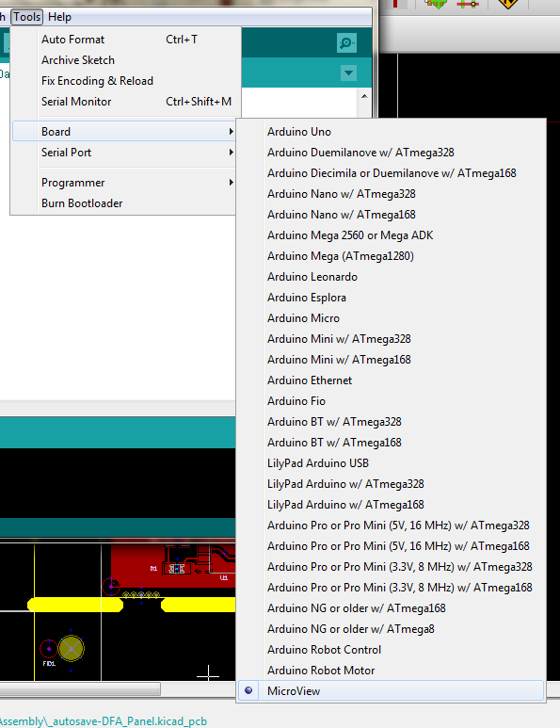The width and height of the screenshot is (560, 728).
Task: Click the selected MicroView board entry
Action: [x=391, y=691]
